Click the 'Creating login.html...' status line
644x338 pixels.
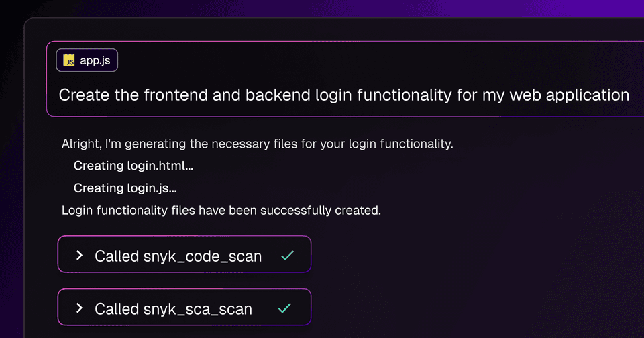[x=133, y=166]
